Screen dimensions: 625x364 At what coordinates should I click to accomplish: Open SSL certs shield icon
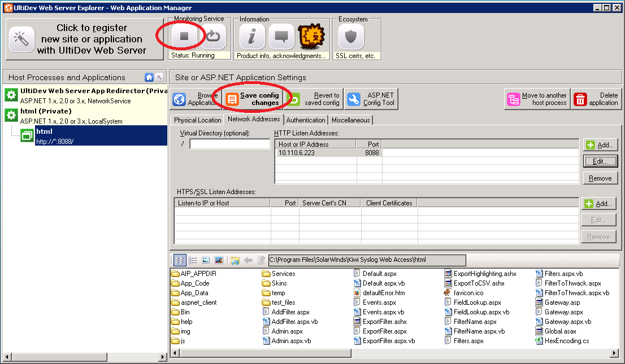pyautogui.click(x=351, y=37)
